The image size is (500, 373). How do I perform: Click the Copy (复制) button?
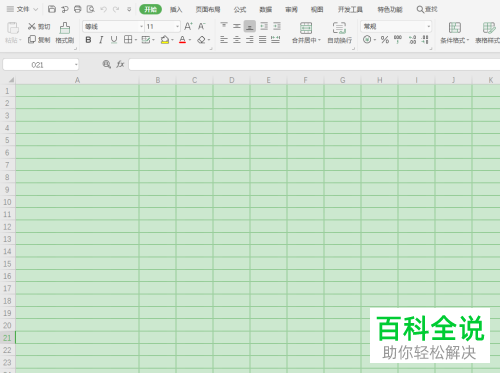(x=39, y=40)
